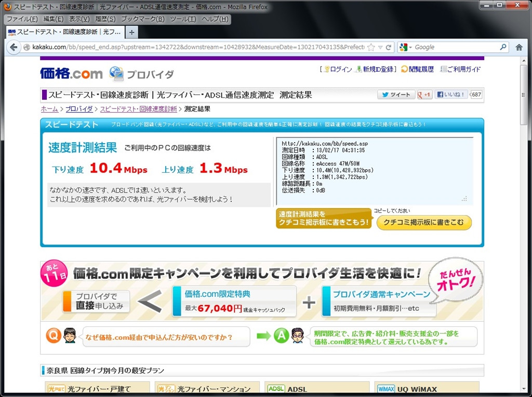
Task: Click the Firefox icon in title bar
Action: tap(7, 6)
